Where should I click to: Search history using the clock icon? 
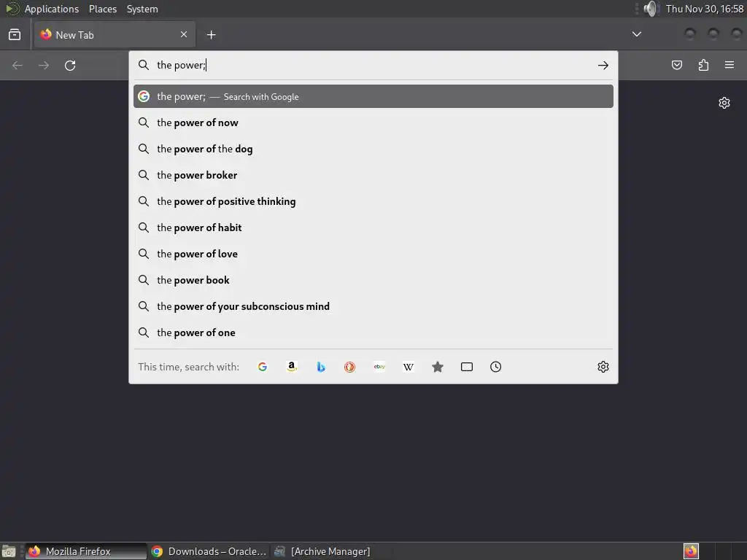[495, 367]
